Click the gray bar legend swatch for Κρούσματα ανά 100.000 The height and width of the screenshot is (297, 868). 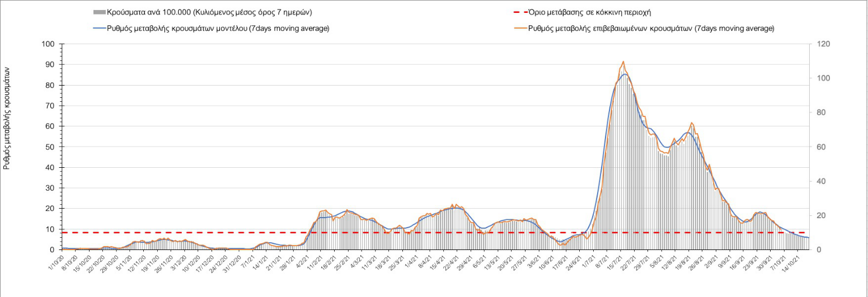(x=98, y=12)
